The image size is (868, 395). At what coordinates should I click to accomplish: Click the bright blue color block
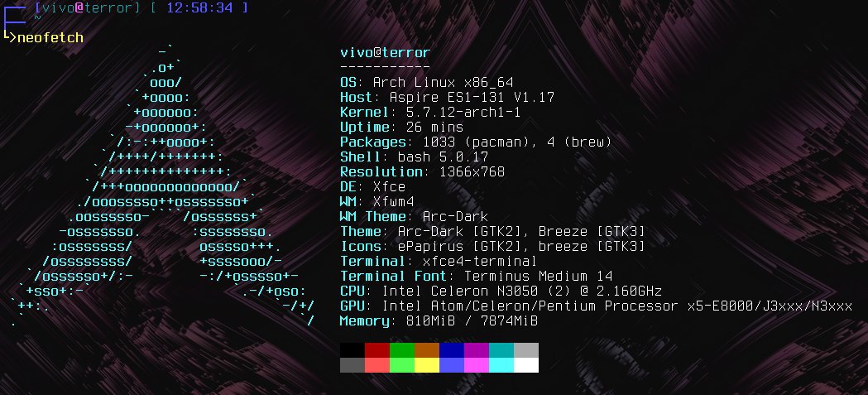point(452,365)
